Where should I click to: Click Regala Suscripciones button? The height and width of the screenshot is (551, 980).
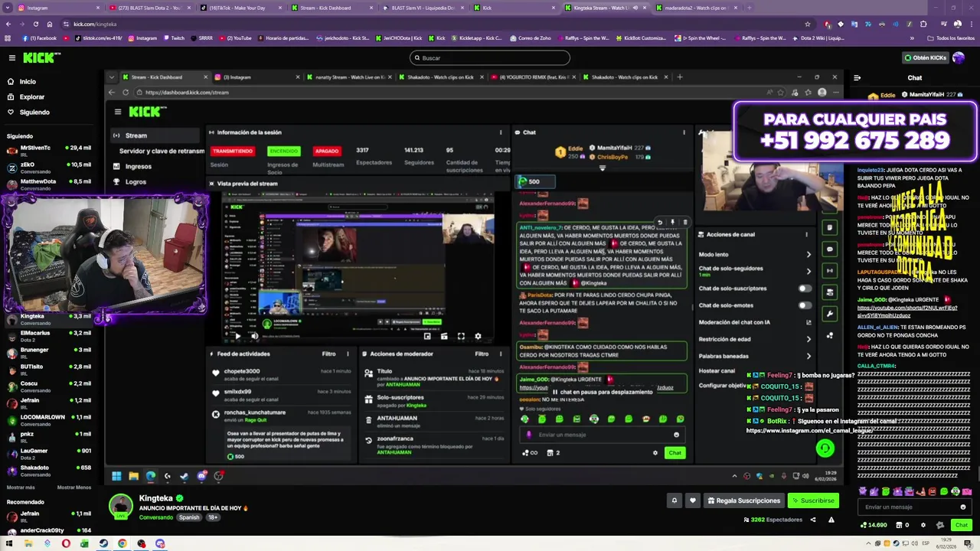coord(743,500)
